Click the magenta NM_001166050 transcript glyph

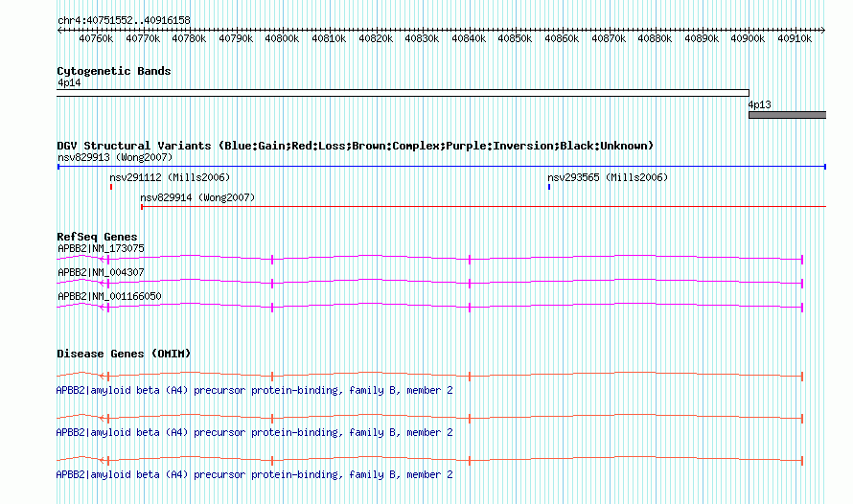[429, 307]
